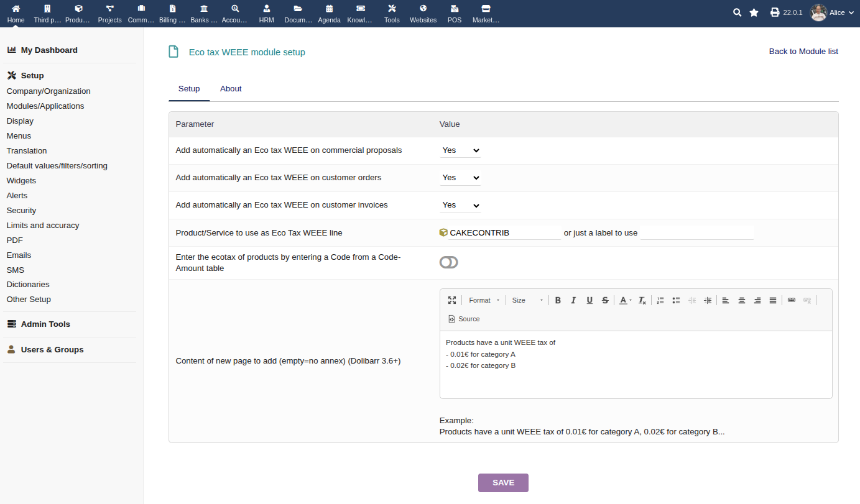Toggle underline formatting in the editor
This screenshot has height=504, width=860.
pyautogui.click(x=590, y=300)
